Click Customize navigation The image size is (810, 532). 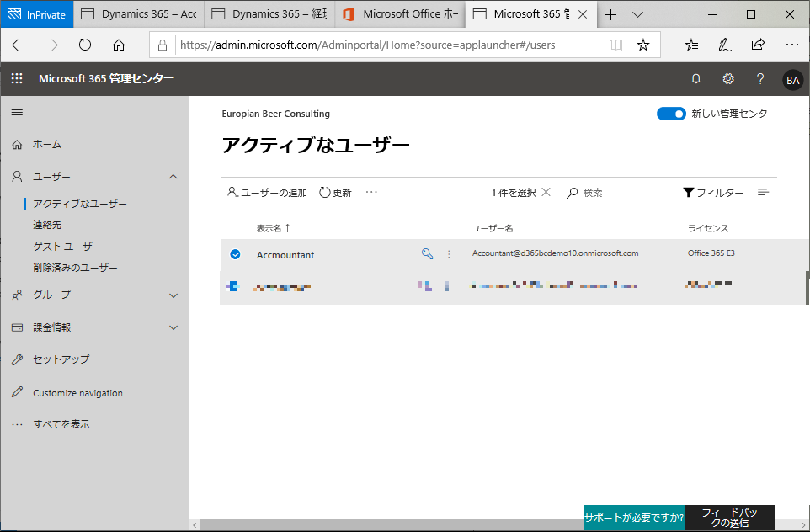[77, 393]
